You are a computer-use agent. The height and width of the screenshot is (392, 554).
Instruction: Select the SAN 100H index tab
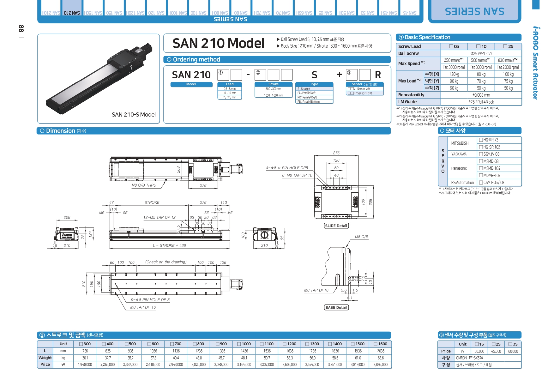click(x=178, y=8)
